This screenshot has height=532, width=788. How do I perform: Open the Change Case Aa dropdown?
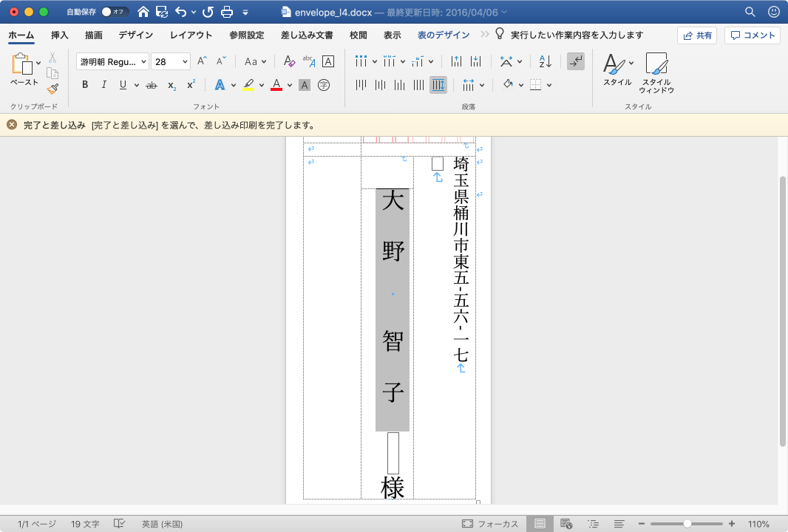[x=255, y=61]
